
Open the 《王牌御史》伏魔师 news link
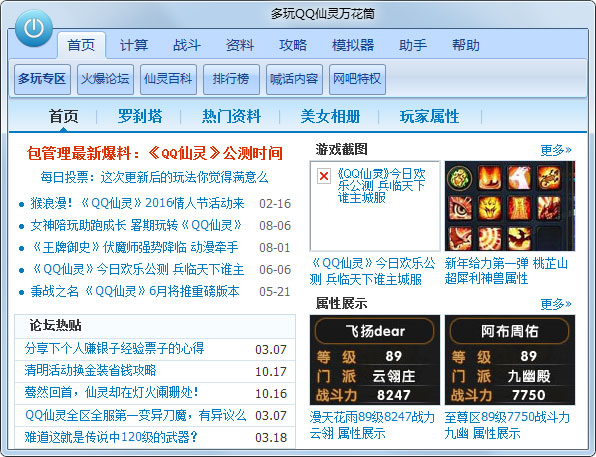[134, 248]
